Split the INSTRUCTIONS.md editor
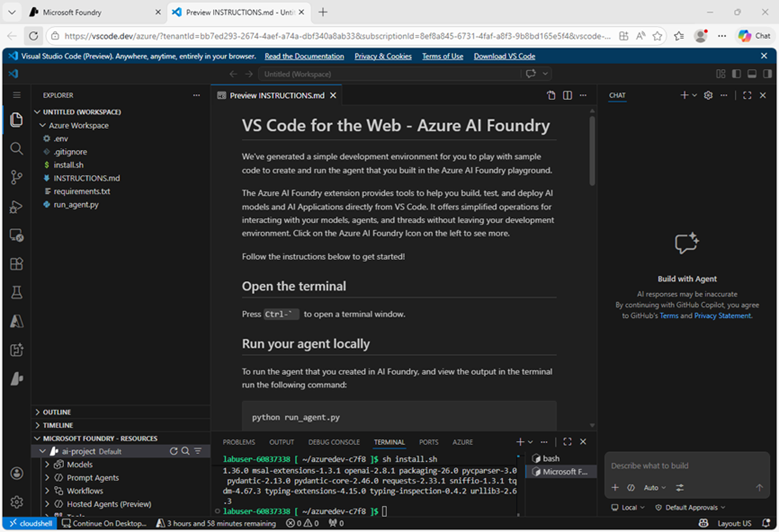 tap(567, 95)
